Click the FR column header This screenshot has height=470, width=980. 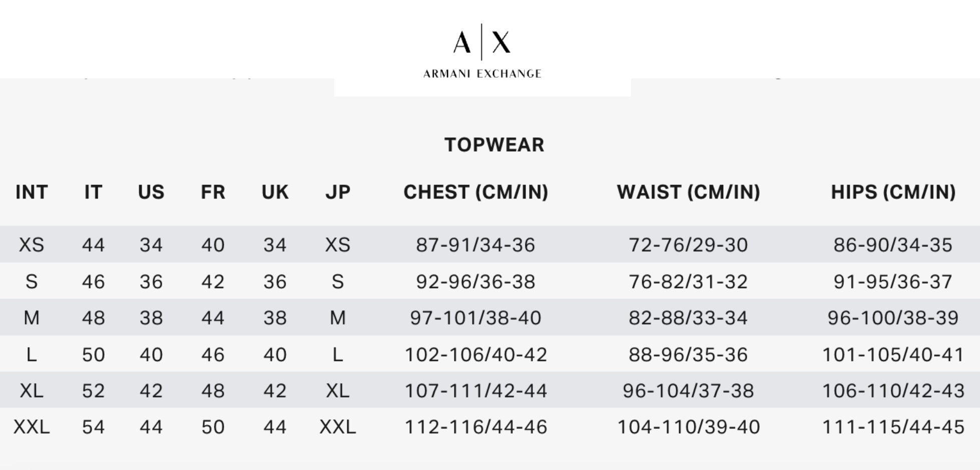pyautogui.click(x=213, y=192)
